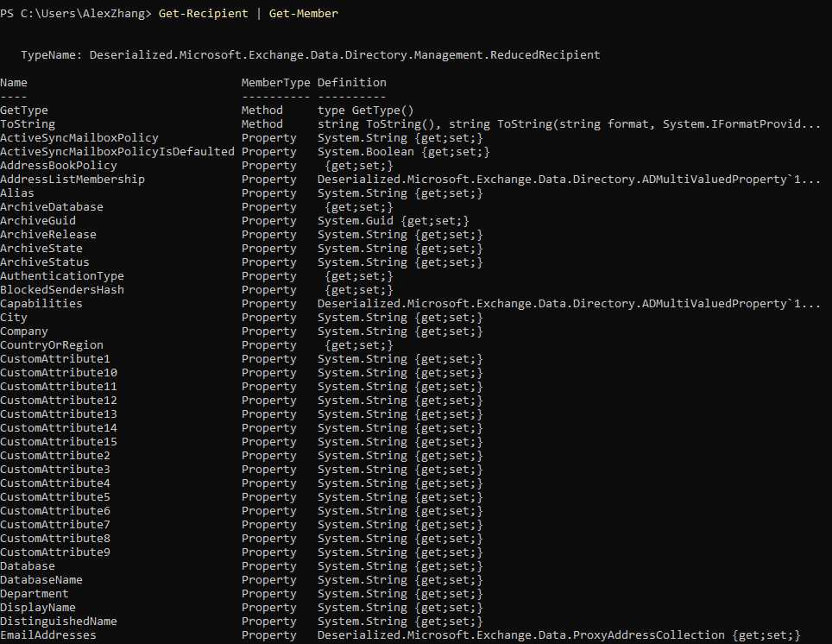Screen dimensions: 832x644
Task: Click the Name column header
Action: click(x=14, y=82)
